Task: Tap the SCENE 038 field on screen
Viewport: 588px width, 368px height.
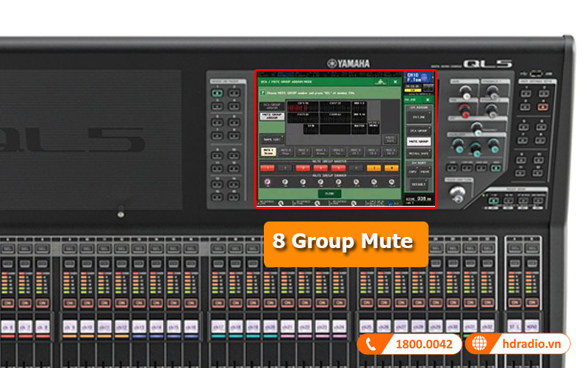Action: 418,199
